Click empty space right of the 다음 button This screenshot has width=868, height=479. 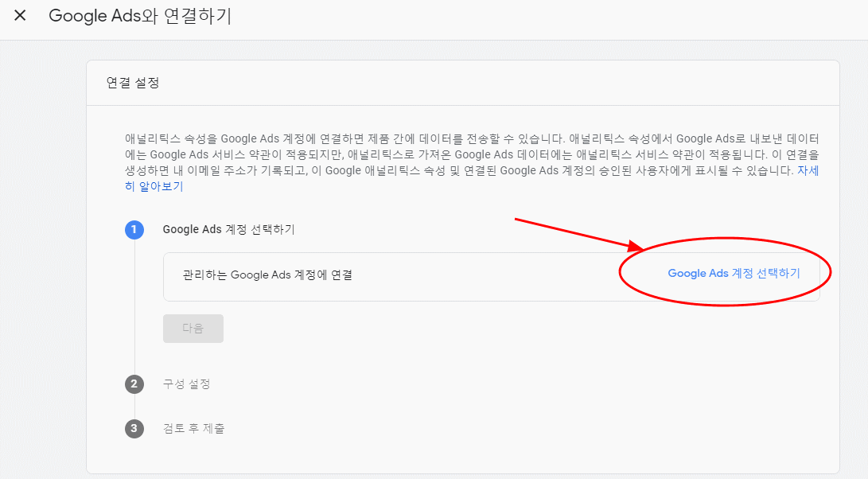pos(498,329)
